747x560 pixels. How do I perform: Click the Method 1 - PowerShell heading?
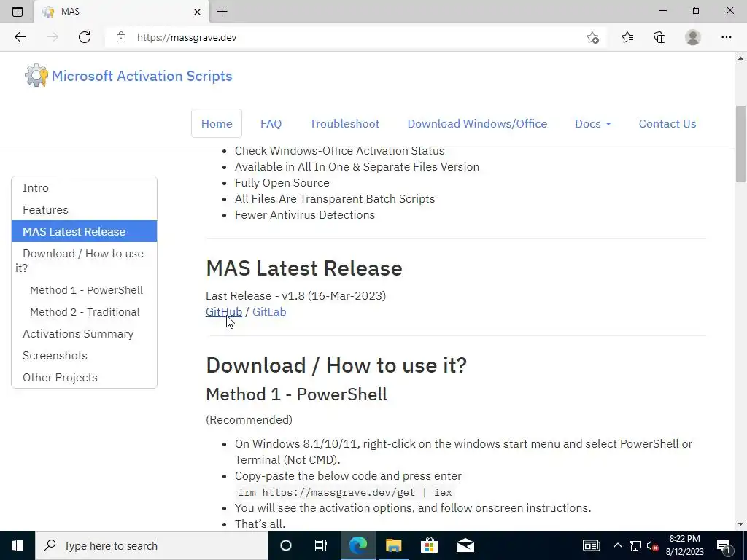tap(296, 394)
